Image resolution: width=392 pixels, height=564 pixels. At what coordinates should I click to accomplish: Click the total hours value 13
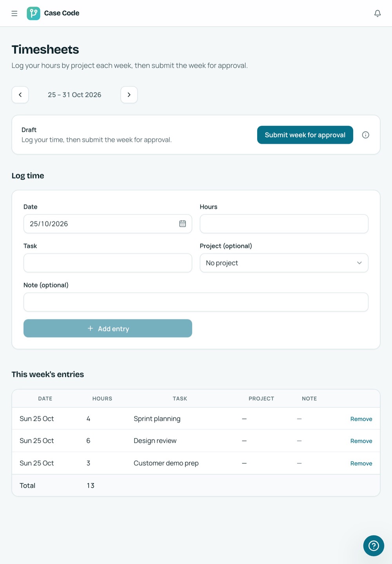[x=91, y=486]
